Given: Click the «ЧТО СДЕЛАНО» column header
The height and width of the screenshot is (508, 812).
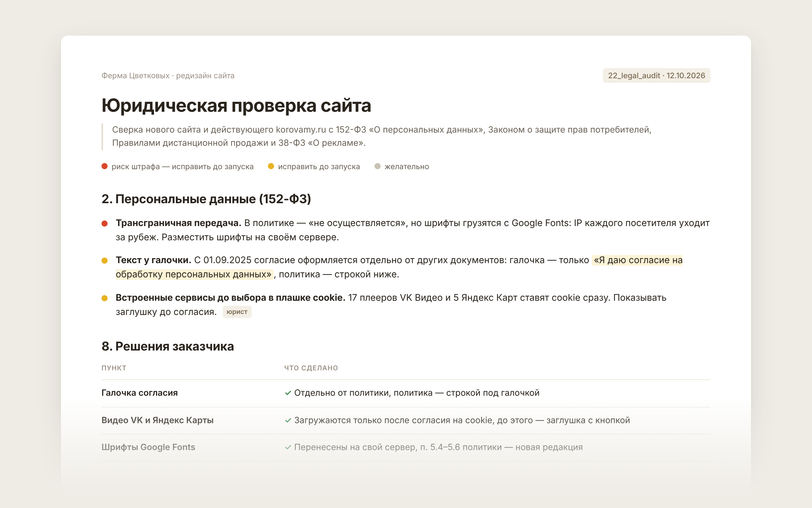Looking at the screenshot, I should pos(311,368).
